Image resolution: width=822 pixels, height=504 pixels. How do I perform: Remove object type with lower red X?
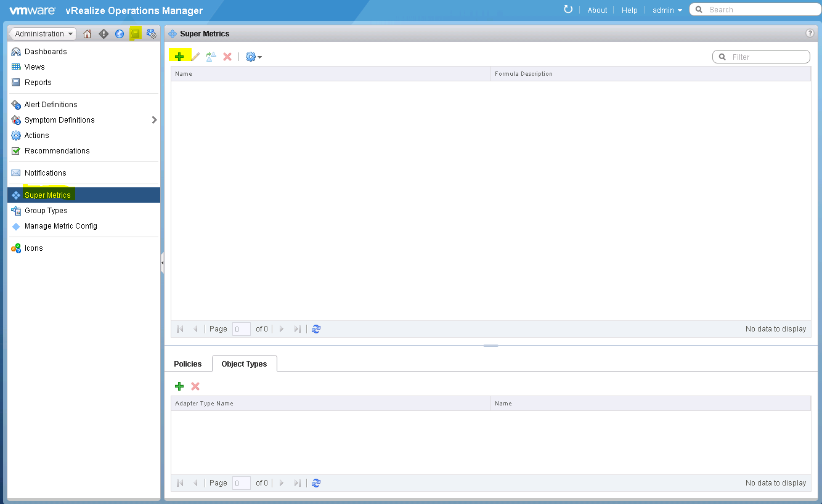195,386
